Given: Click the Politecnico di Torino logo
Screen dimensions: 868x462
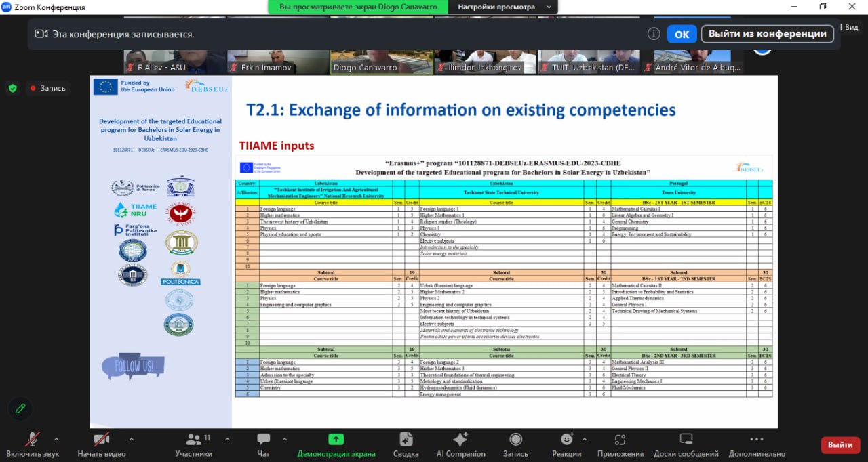Looking at the screenshot, I should pos(136,188).
